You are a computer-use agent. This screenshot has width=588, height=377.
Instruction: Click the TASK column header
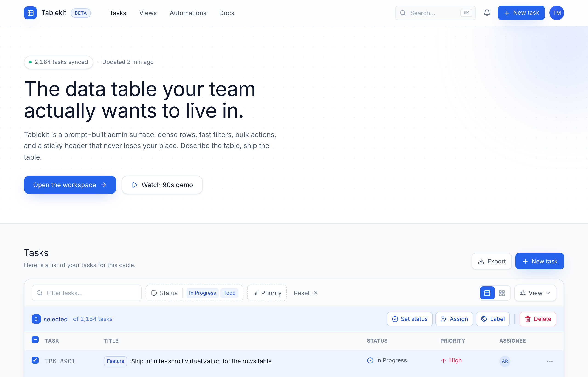coord(52,341)
